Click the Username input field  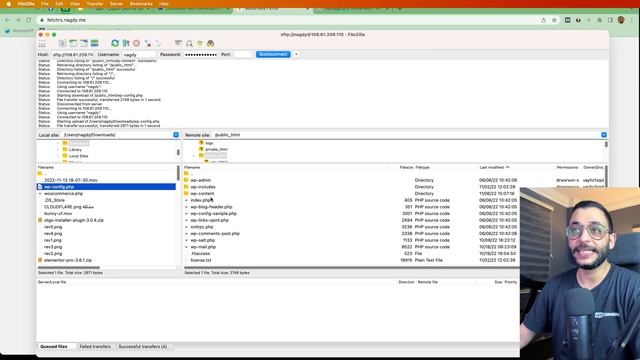tap(139, 54)
